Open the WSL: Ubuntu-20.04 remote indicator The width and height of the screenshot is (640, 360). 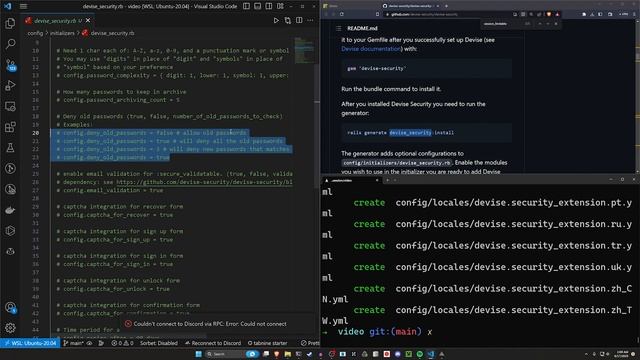(x=30, y=343)
